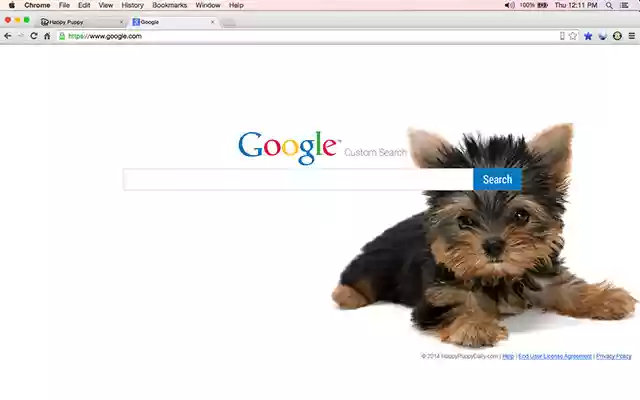
Task: Select the Google tab
Action: click(173, 22)
